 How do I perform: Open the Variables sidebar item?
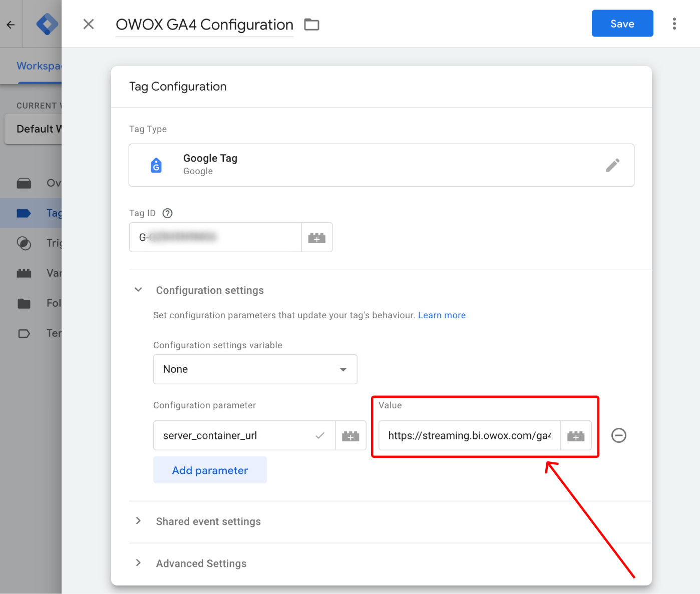coord(31,273)
